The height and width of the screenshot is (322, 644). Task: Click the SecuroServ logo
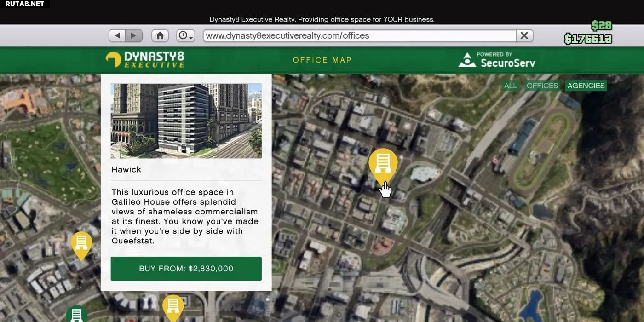point(497,60)
